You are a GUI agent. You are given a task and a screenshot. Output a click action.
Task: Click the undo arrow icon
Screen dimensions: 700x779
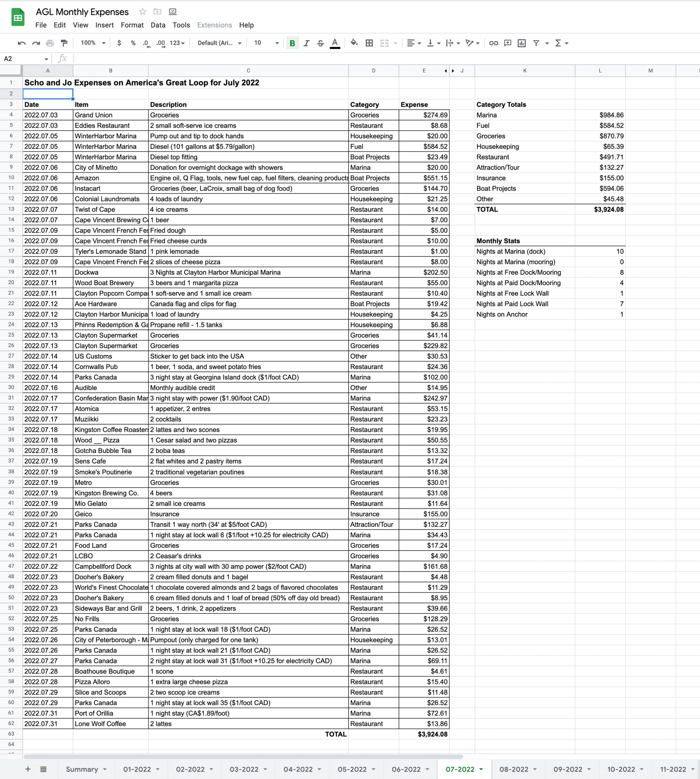coord(22,43)
